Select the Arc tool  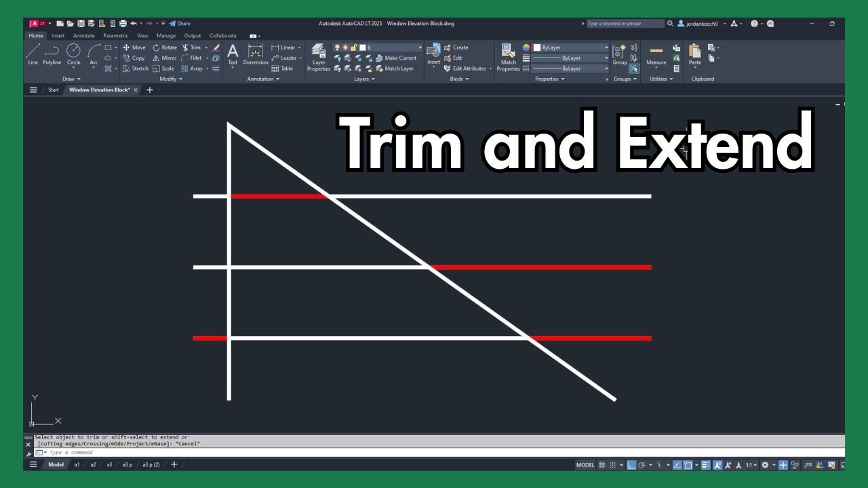(94, 54)
